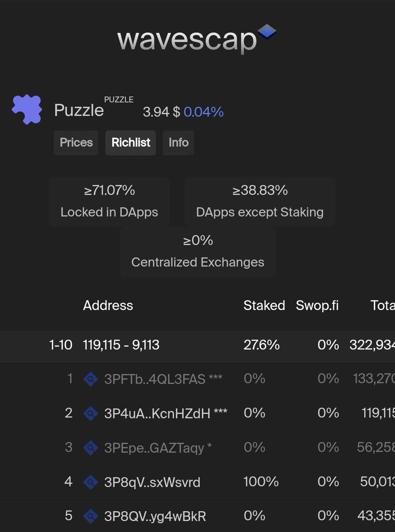
Task: Click the PUZZLE ticker label
Action: [x=119, y=100]
